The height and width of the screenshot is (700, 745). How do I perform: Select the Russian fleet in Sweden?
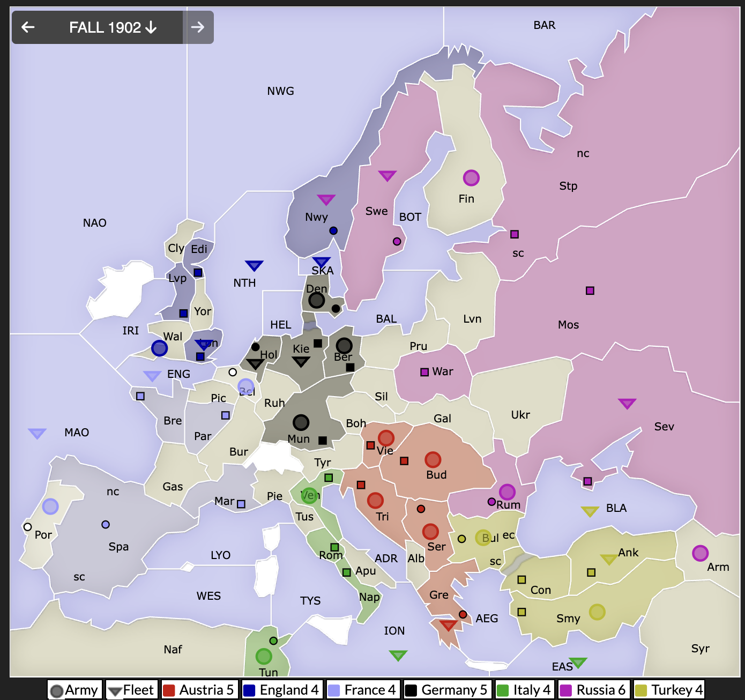point(387,175)
